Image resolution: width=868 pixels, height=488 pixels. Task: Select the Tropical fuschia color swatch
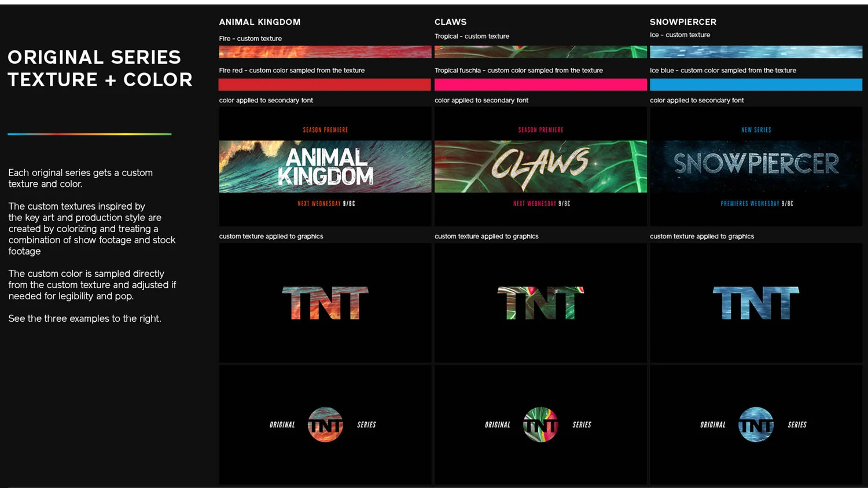tap(540, 85)
